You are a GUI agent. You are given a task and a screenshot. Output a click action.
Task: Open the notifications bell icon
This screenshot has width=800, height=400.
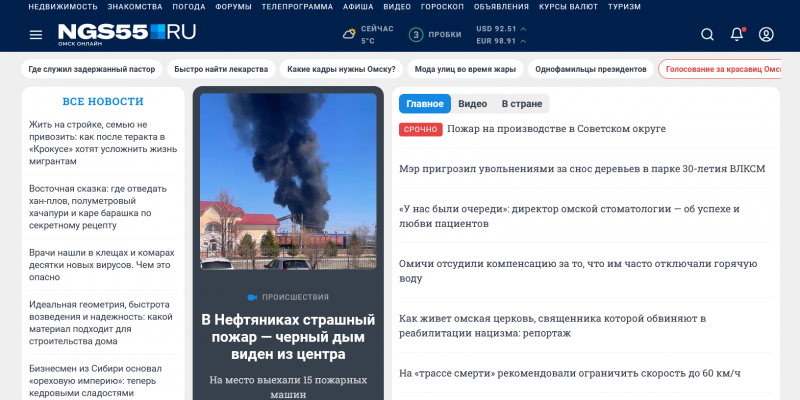coord(737,34)
